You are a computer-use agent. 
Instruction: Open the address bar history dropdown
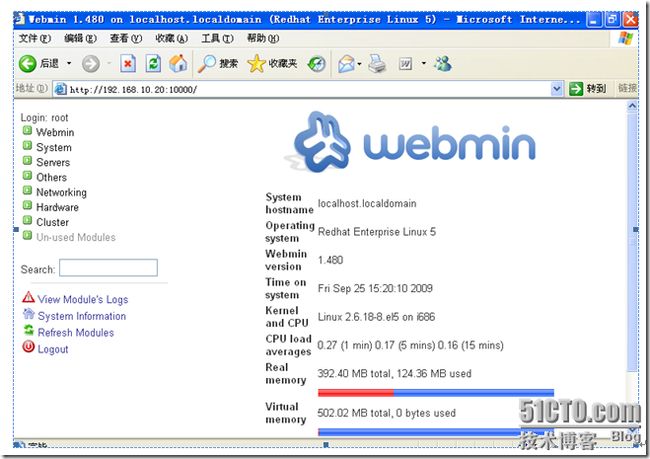click(557, 88)
